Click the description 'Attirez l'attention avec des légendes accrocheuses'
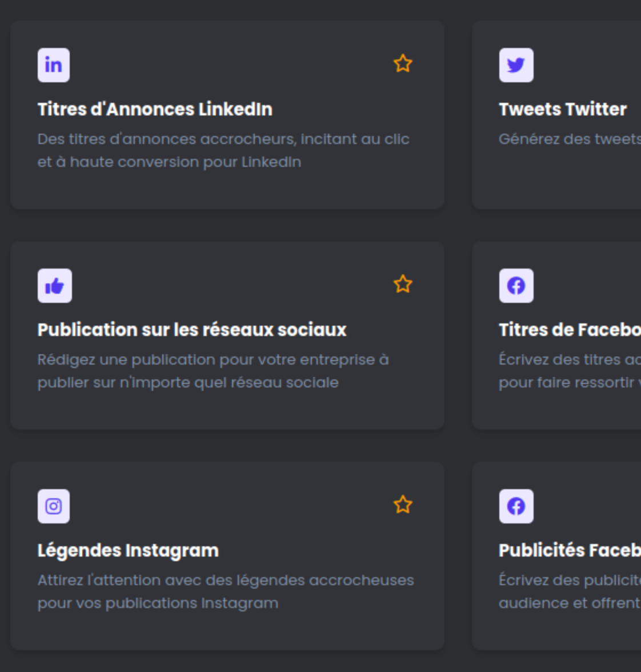Viewport: 641px width, 672px height. click(226, 591)
